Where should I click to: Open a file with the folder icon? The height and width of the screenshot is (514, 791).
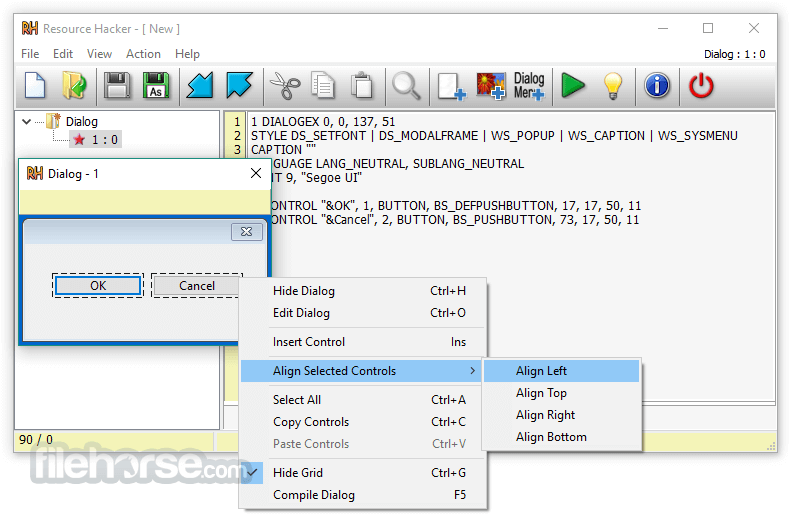pyautogui.click(x=75, y=85)
